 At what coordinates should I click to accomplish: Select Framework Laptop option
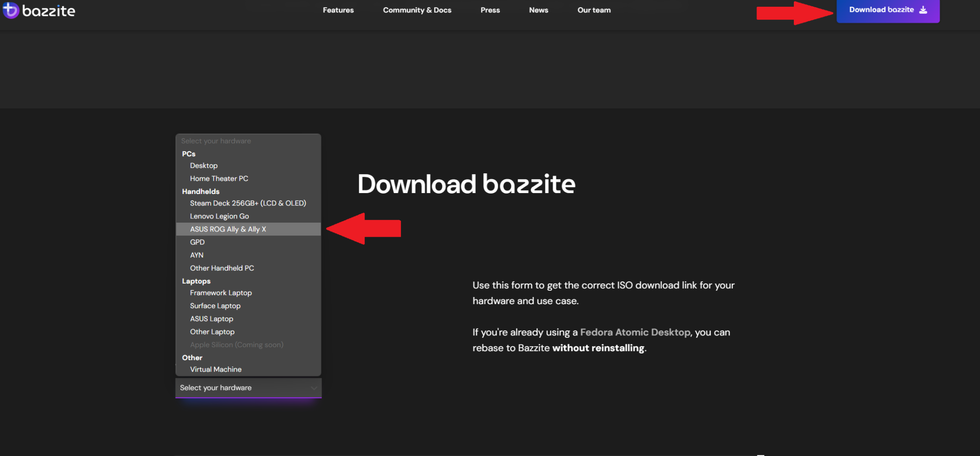click(x=221, y=293)
